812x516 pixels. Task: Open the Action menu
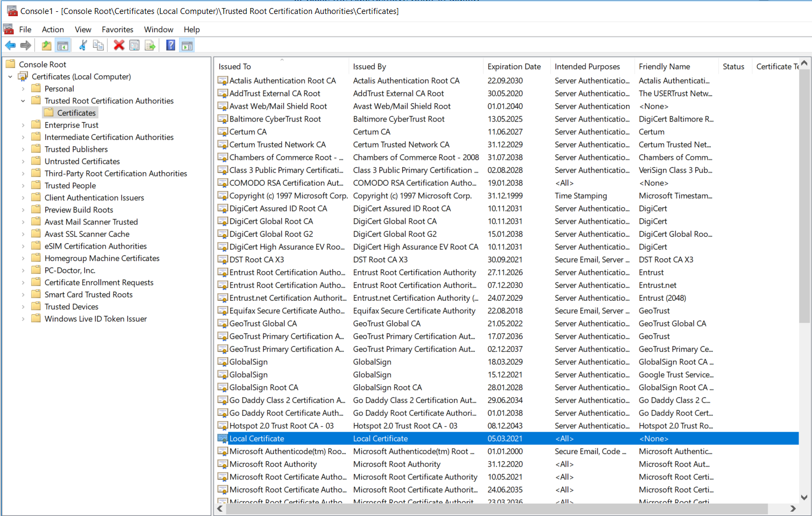coord(53,30)
